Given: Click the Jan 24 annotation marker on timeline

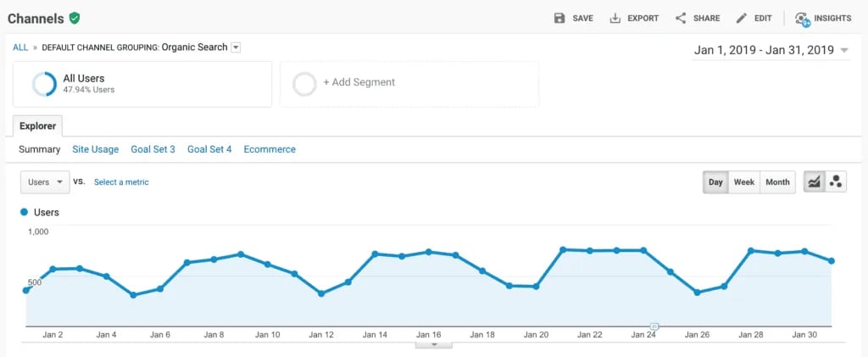Looking at the screenshot, I should [654, 326].
